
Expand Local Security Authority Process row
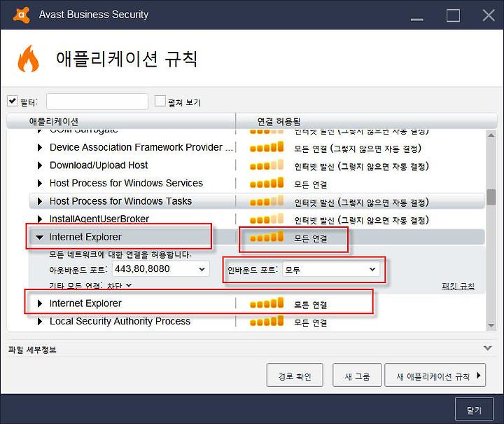(39, 322)
